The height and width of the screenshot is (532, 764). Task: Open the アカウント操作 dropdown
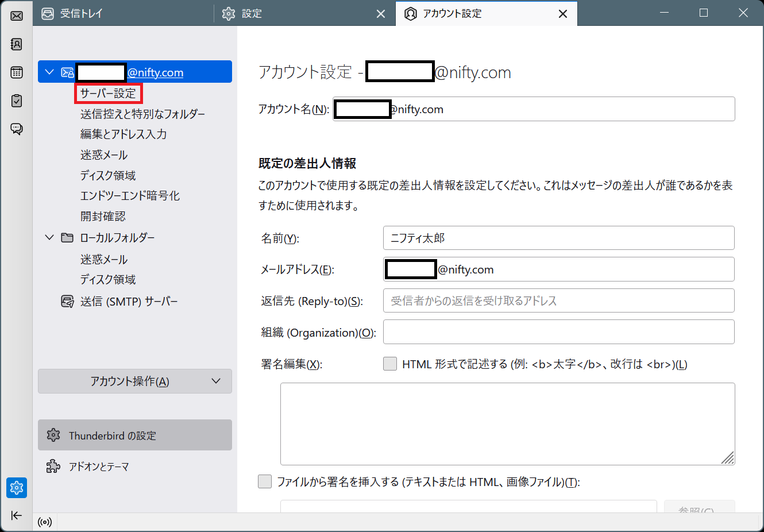pyautogui.click(x=135, y=381)
